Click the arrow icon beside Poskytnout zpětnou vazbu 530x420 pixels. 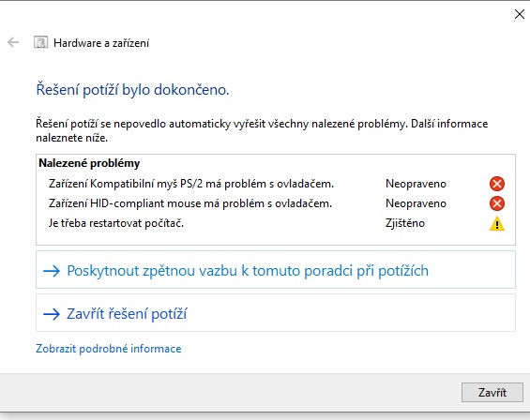coord(52,271)
